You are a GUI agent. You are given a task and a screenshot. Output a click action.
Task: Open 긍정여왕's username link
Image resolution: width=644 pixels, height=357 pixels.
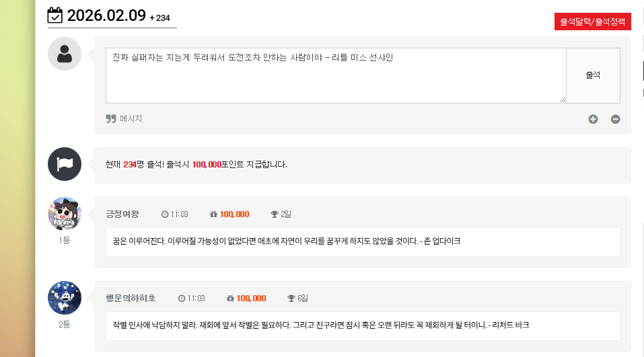pyautogui.click(x=122, y=214)
